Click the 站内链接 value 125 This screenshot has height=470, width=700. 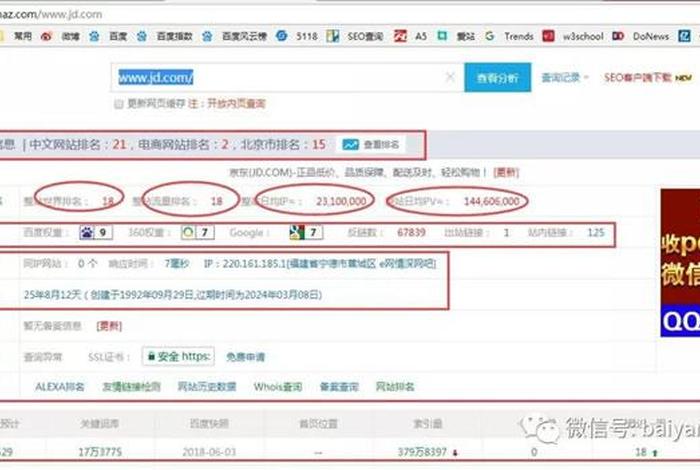[596, 233]
